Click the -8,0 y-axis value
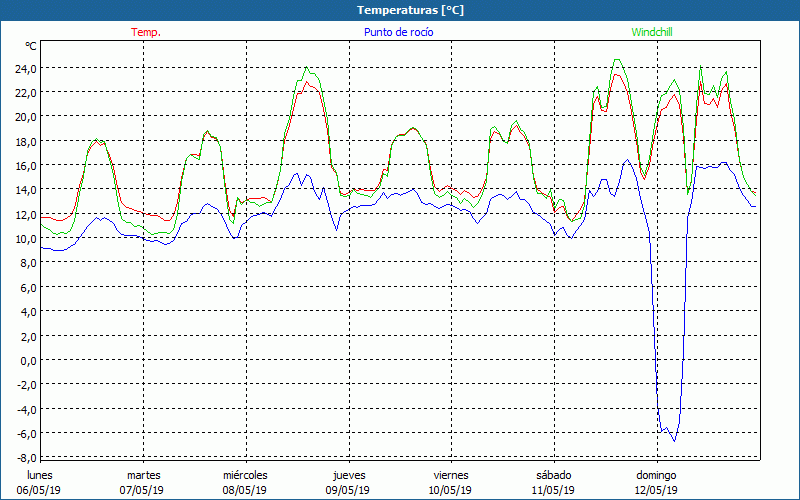 26,457
